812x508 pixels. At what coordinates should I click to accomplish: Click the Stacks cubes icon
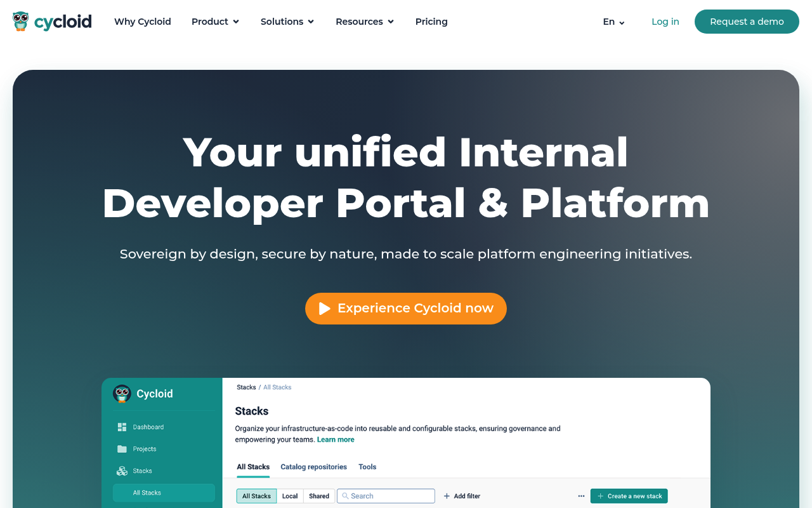click(122, 471)
